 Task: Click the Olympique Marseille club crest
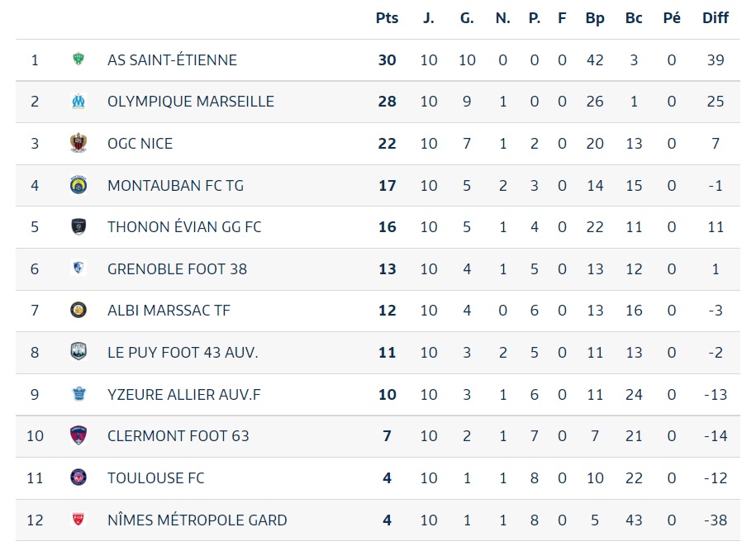coord(78,102)
